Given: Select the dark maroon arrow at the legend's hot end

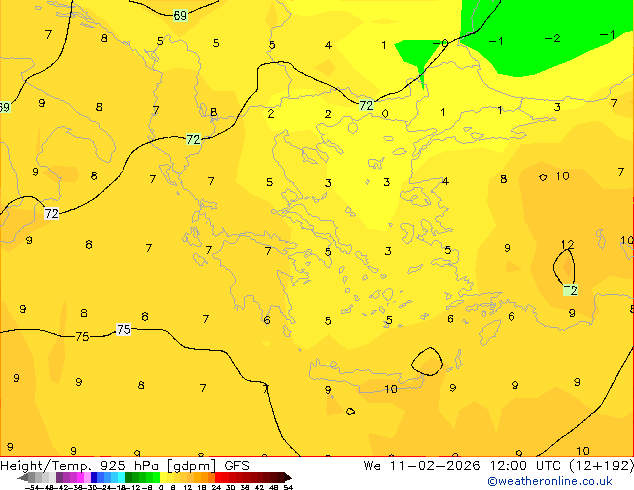Looking at the screenshot, I should point(288,477).
